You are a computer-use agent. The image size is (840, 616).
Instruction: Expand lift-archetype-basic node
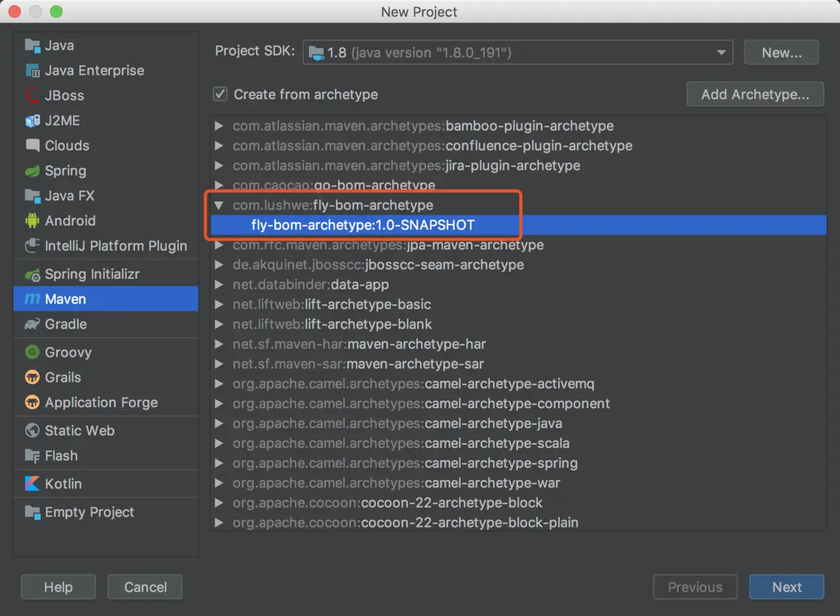(219, 304)
